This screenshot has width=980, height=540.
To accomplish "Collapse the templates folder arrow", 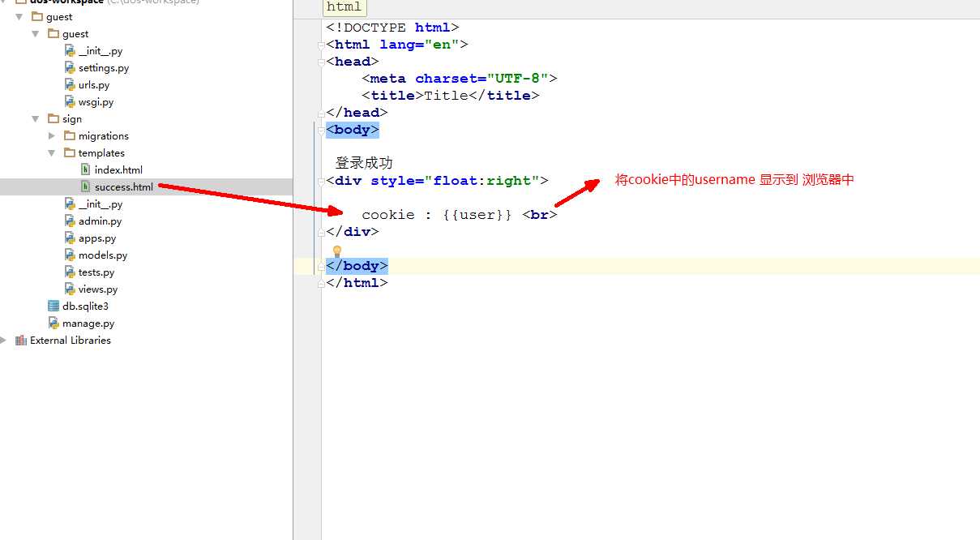I will (x=51, y=152).
